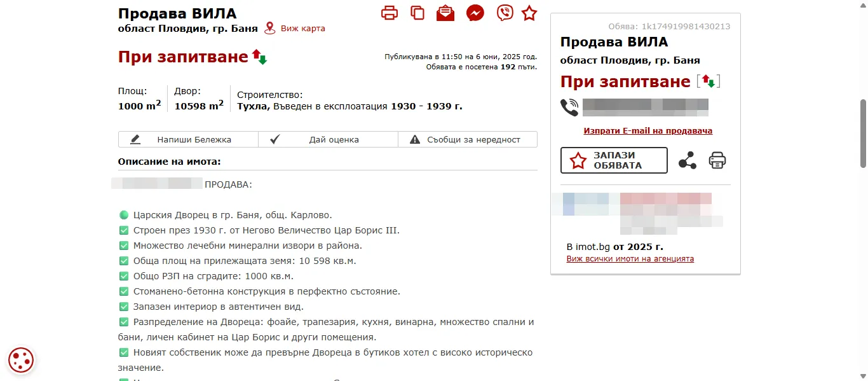This screenshot has height=381, width=868.
Task: Open 'Виж всички имоти на агенцията' link
Action: [x=630, y=259]
